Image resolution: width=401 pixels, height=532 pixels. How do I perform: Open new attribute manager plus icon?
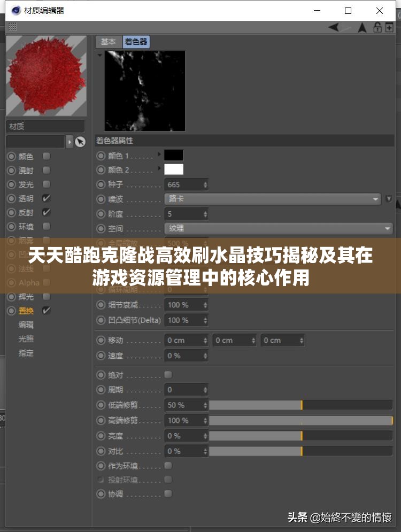389,27
